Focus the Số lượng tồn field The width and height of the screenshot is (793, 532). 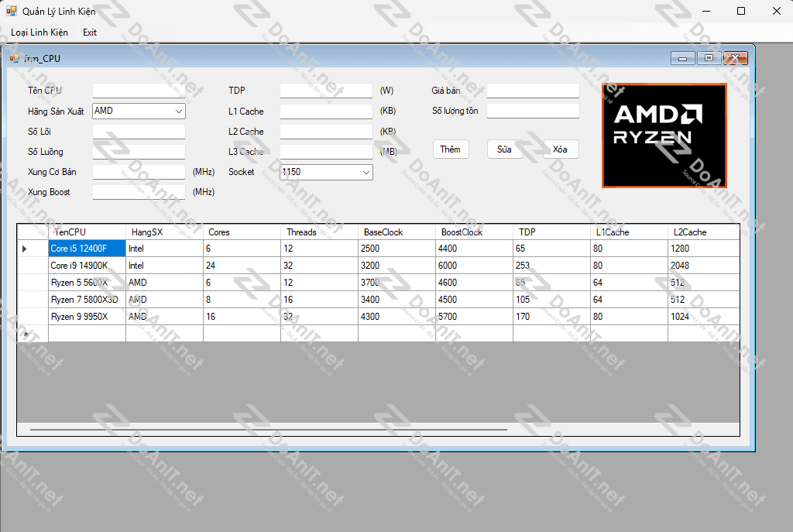click(533, 111)
